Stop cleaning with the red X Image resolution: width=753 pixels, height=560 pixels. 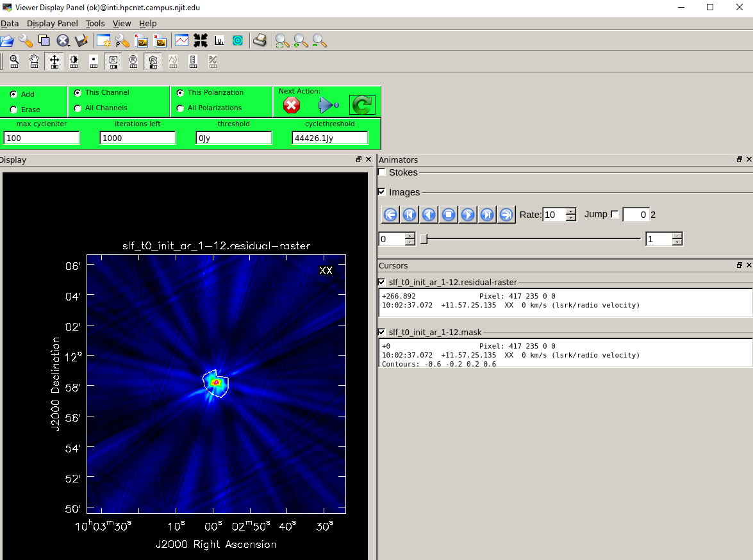(292, 105)
